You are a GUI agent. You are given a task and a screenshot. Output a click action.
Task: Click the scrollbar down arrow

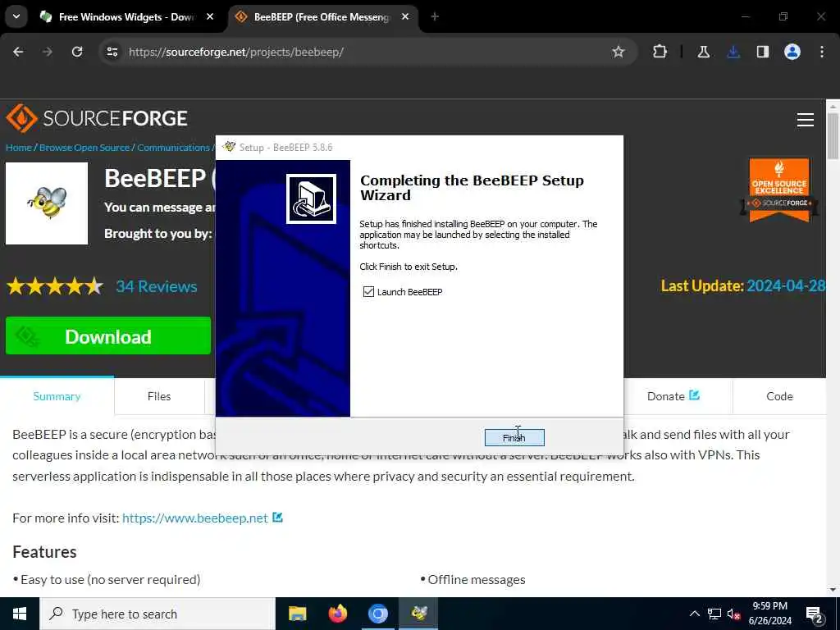tap(833, 590)
